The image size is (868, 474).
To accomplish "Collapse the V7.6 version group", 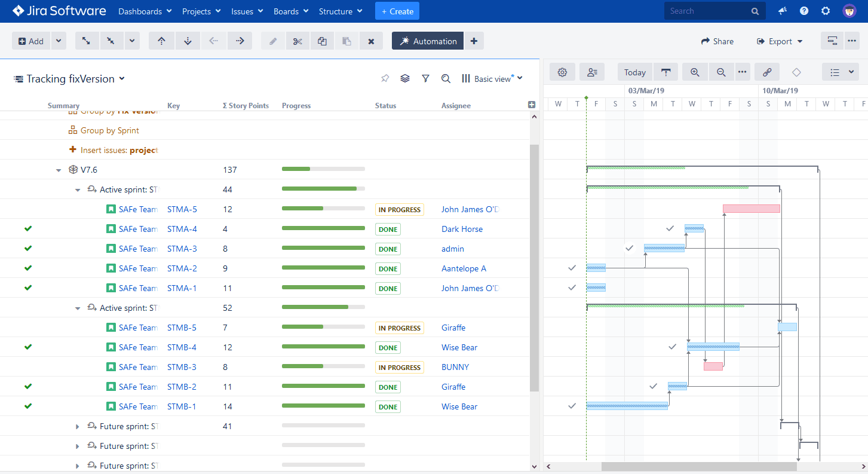I will 59,170.
